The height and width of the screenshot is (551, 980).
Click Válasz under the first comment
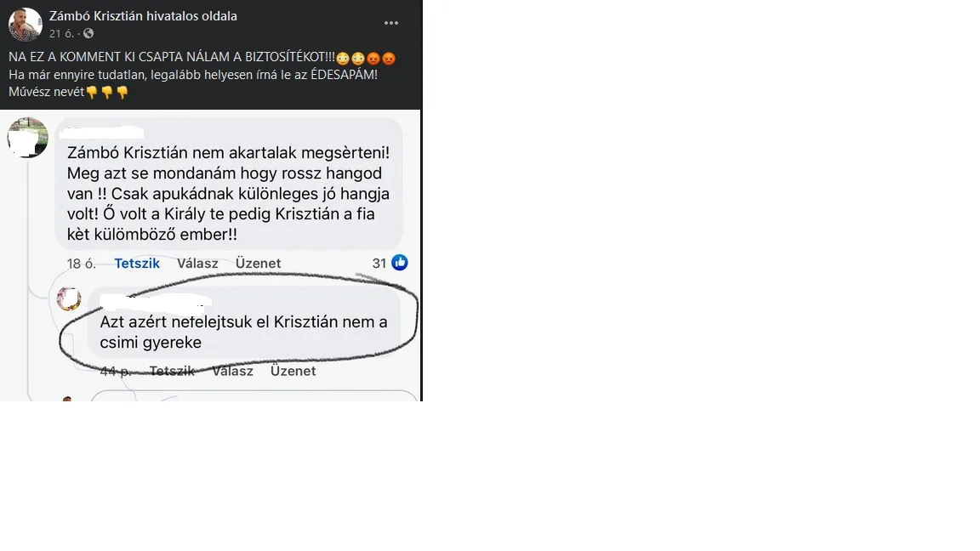click(x=197, y=263)
